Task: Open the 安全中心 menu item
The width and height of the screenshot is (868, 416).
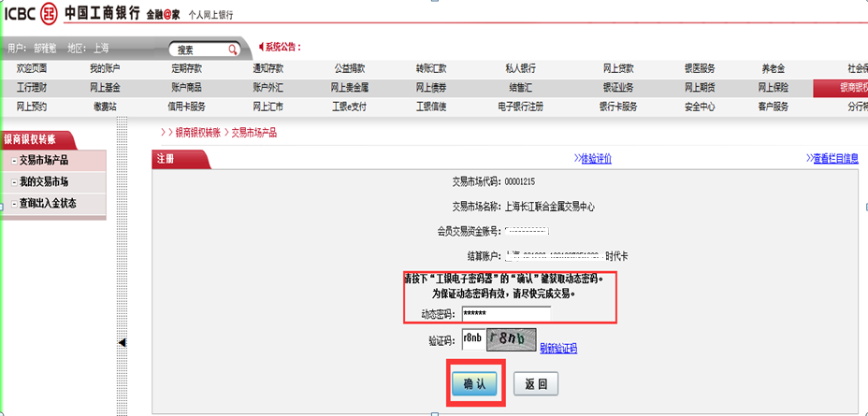Action: coord(700,107)
